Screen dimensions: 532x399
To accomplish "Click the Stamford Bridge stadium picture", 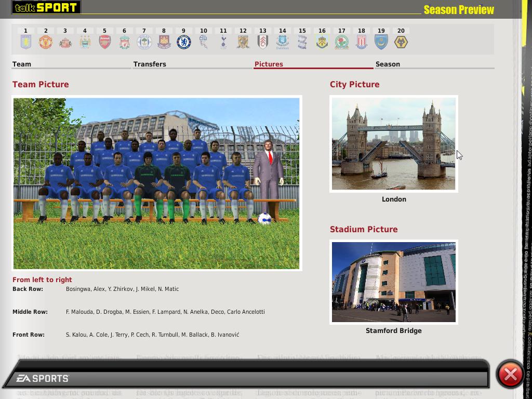I will point(393,282).
